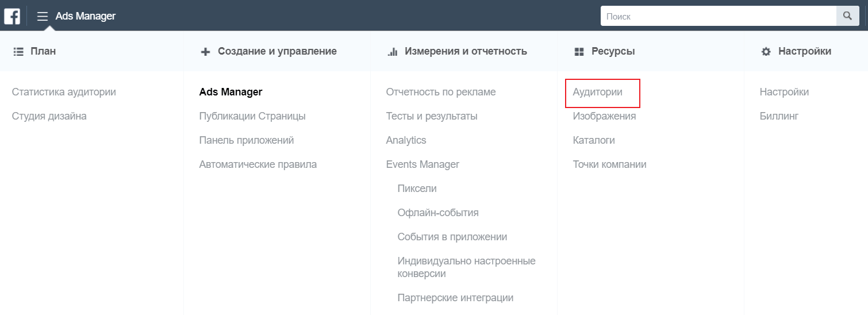
Task: Click the grid icon beside Ресурсы
Action: pos(579,52)
